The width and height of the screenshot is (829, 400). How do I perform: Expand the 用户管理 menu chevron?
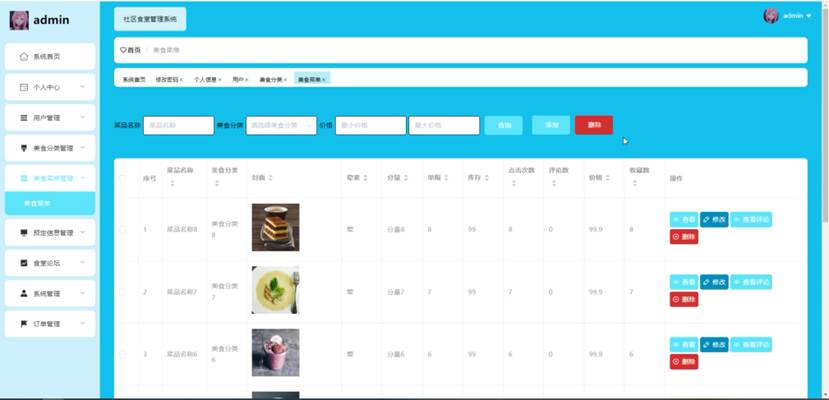coord(82,117)
